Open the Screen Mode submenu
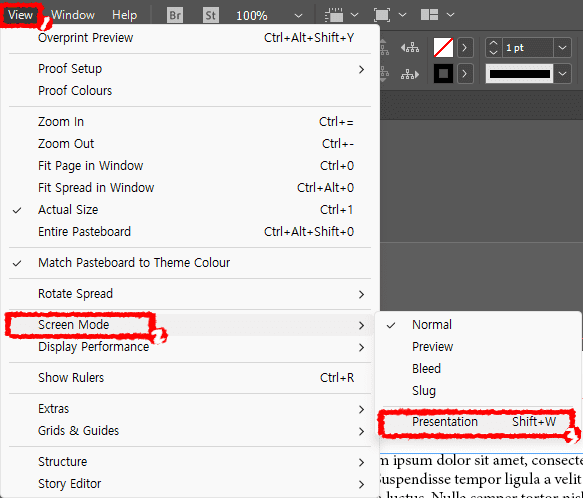The height and width of the screenshot is (498, 583). tap(190, 325)
